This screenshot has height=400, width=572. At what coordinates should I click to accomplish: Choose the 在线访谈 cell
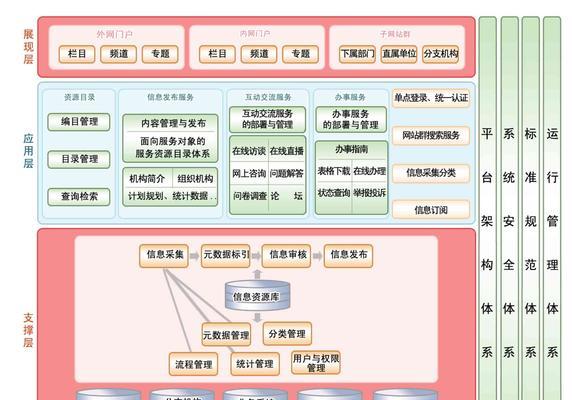click(249, 151)
